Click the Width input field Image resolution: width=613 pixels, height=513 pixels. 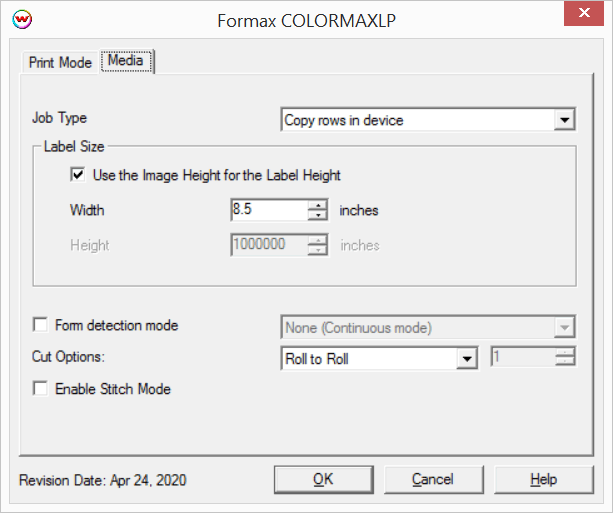pos(268,210)
